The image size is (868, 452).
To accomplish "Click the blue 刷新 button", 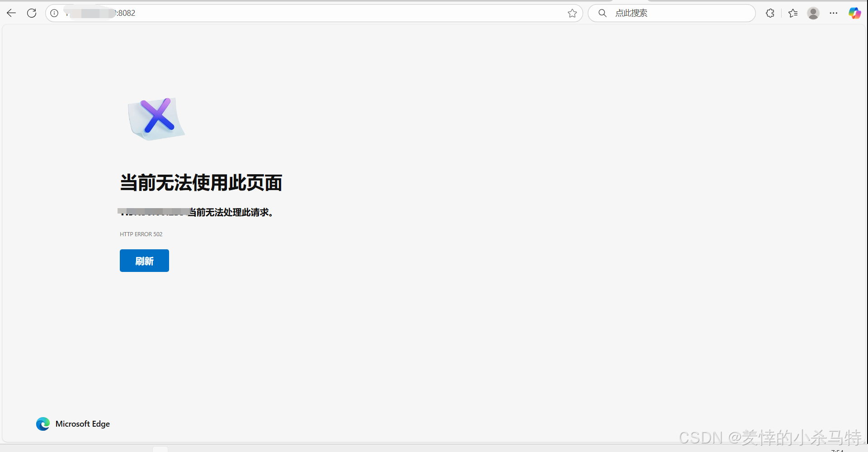I will (144, 261).
